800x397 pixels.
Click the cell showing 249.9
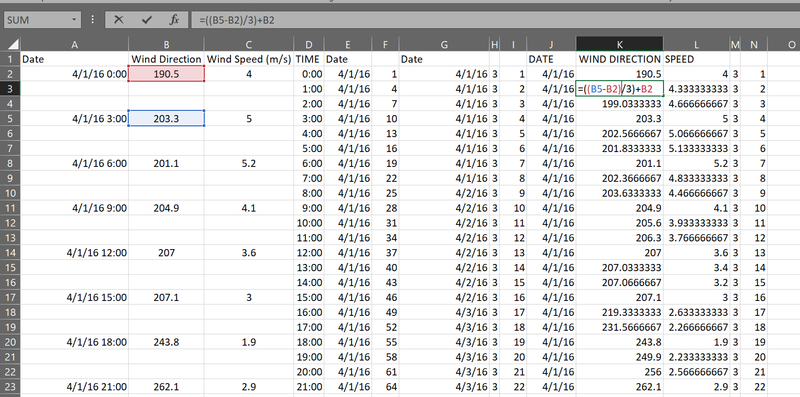coord(620,357)
